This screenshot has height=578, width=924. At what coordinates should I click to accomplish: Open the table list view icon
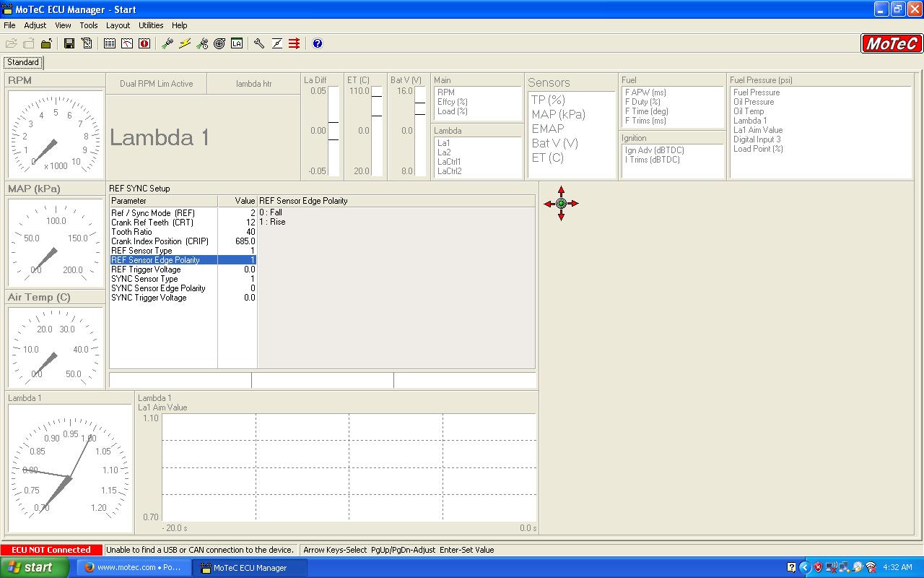pos(110,43)
